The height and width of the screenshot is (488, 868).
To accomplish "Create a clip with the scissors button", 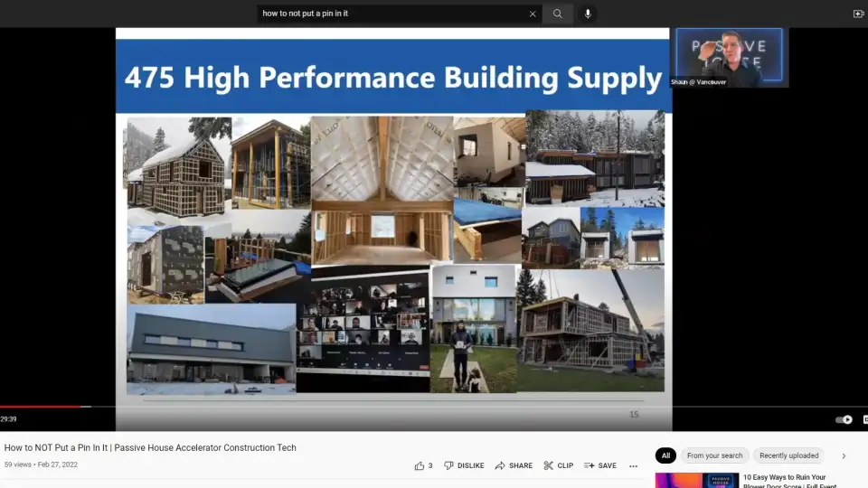I will tap(558, 465).
